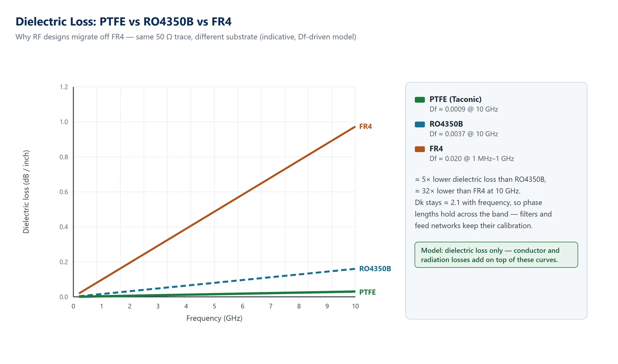The width and height of the screenshot is (618, 364).
Task: Click the legend heading 'PTFE (Taconic)'
Action: (x=455, y=99)
